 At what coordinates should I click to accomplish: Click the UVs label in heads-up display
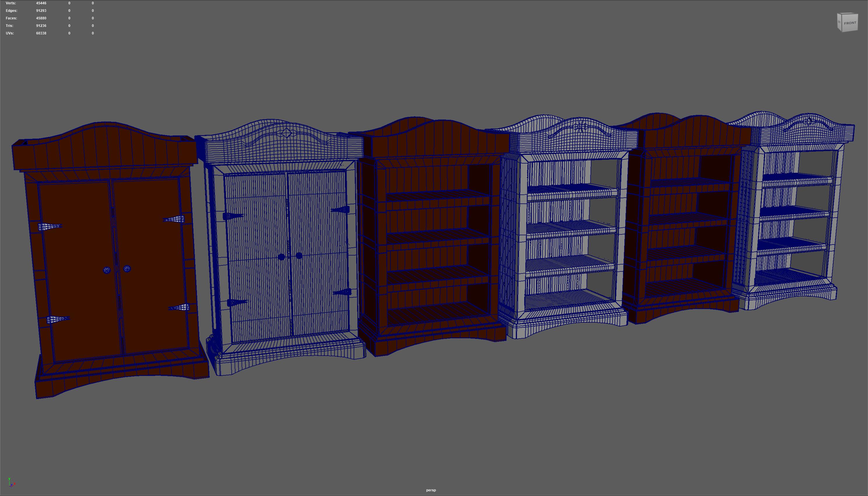[10, 33]
